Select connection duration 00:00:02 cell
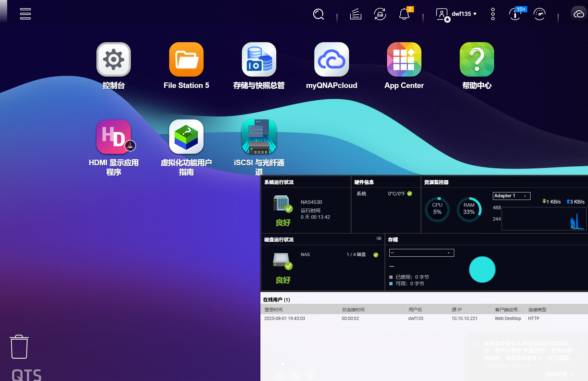 pyautogui.click(x=350, y=318)
